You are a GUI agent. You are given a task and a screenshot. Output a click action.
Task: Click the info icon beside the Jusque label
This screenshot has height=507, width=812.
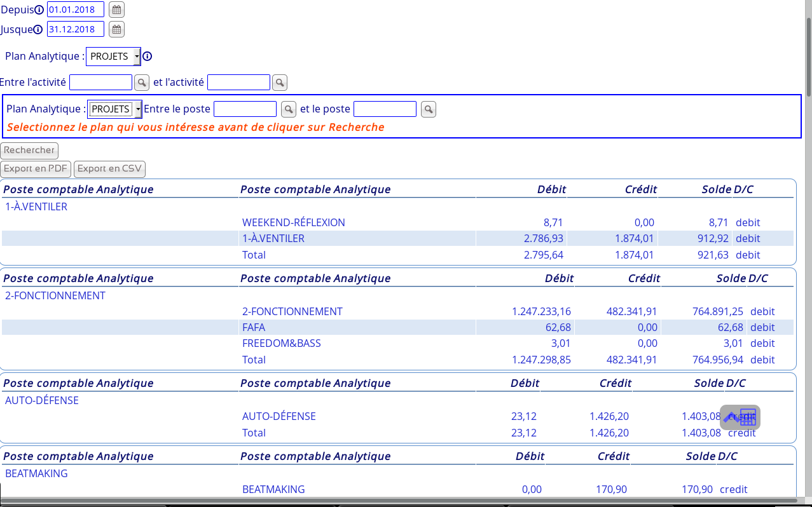(x=38, y=30)
